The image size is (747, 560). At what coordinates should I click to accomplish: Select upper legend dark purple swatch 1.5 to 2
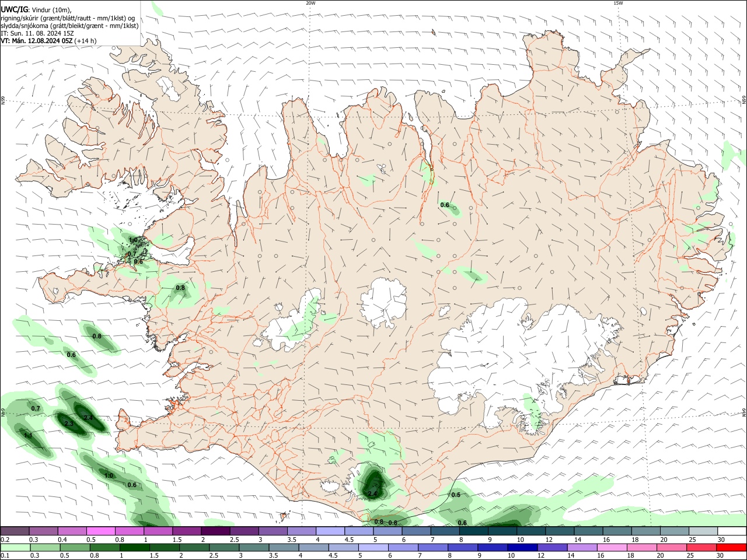(187, 531)
